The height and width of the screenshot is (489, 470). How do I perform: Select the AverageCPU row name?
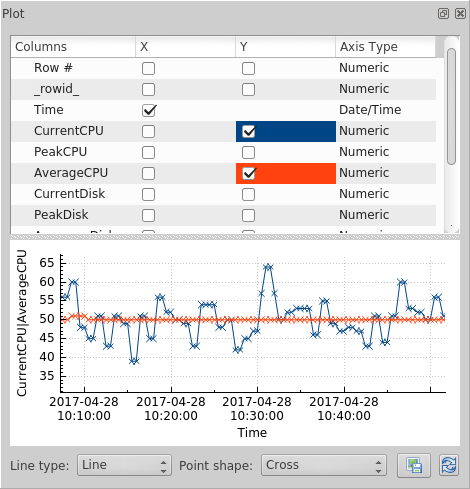tap(71, 173)
